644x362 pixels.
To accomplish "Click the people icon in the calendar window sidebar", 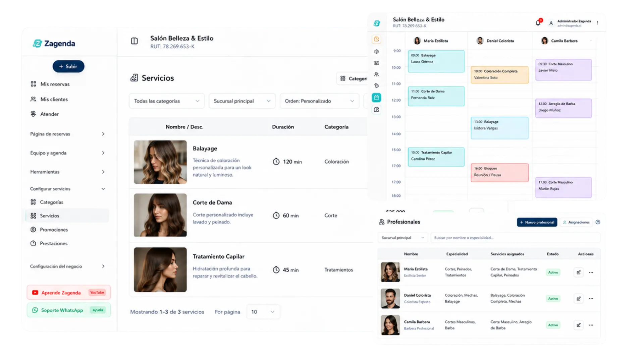I will [x=376, y=74].
